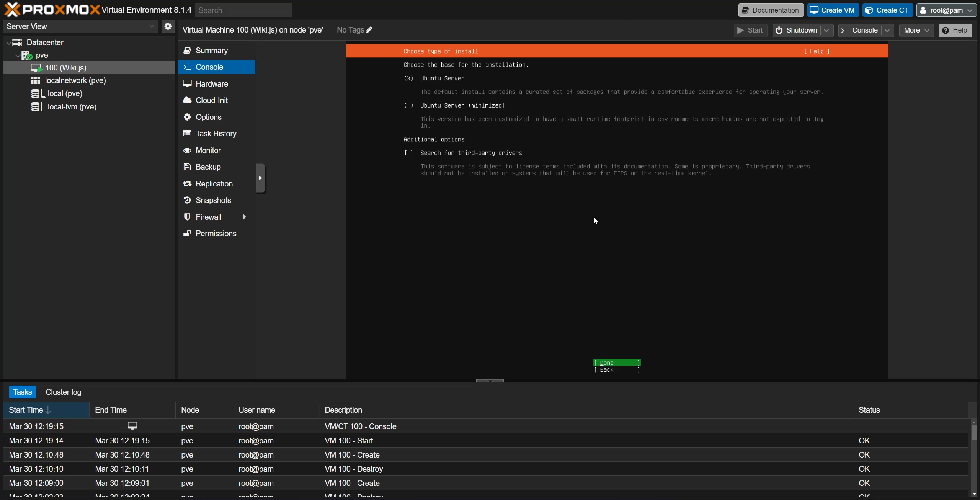Image resolution: width=980 pixels, height=500 pixels.
Task: Open the Task History menu item
Action: click(x=216, y=133)
